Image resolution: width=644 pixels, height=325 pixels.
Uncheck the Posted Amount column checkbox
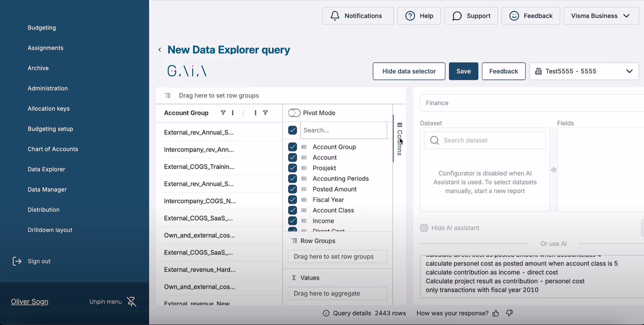pyautogui.click(x=292, y=189)
